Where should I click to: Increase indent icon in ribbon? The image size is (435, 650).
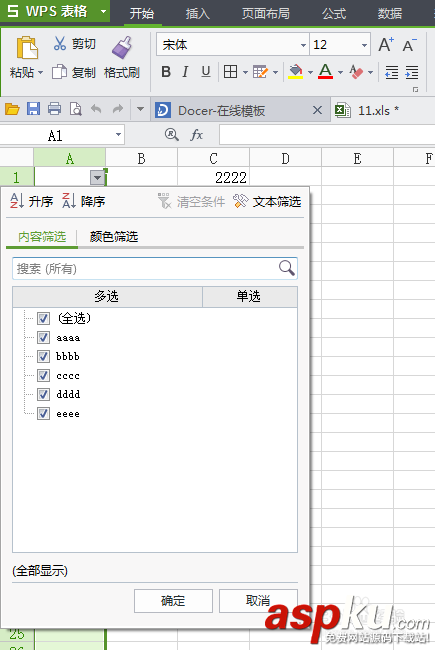coord(411,72)
